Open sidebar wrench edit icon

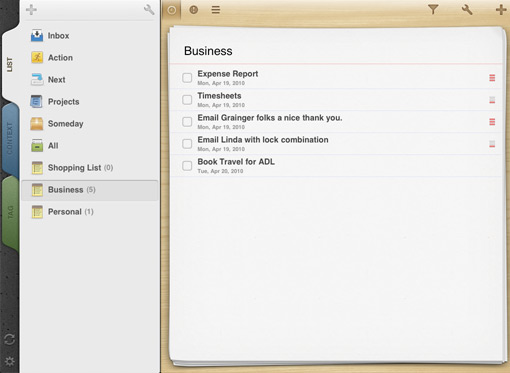pos(149,10)
